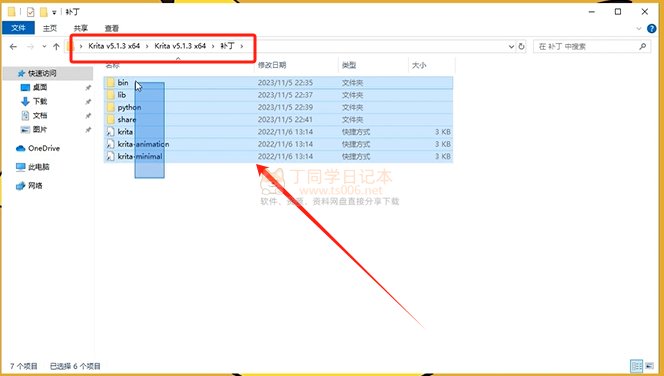
Task: Open 下载 in navigation pane
Action: click(x=40, y=101)
